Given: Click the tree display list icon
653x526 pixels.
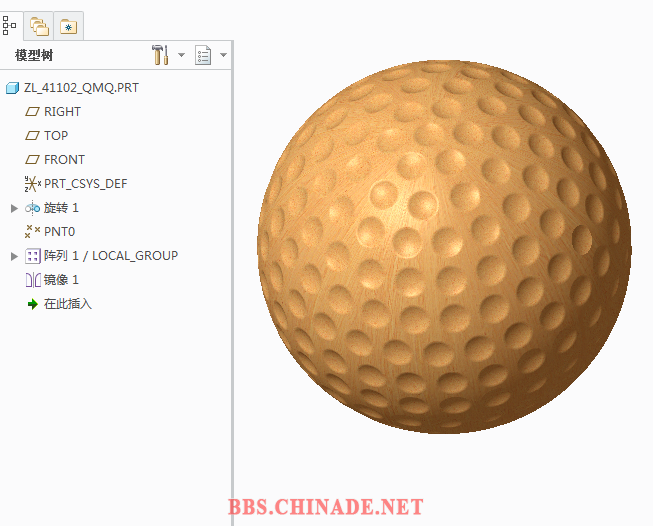Looking at the screenshot, I should 204,55.
